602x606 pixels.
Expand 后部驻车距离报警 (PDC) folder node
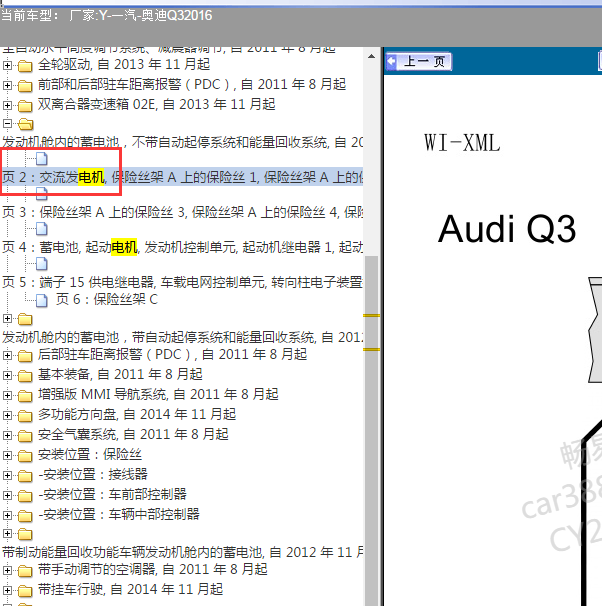point(7,355)
